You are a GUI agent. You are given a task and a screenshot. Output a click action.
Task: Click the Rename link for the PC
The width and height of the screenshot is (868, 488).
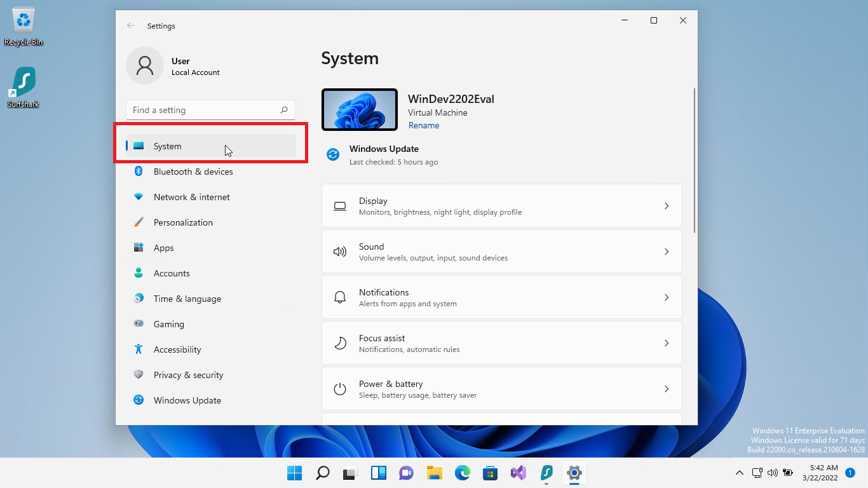click(424, 125)
